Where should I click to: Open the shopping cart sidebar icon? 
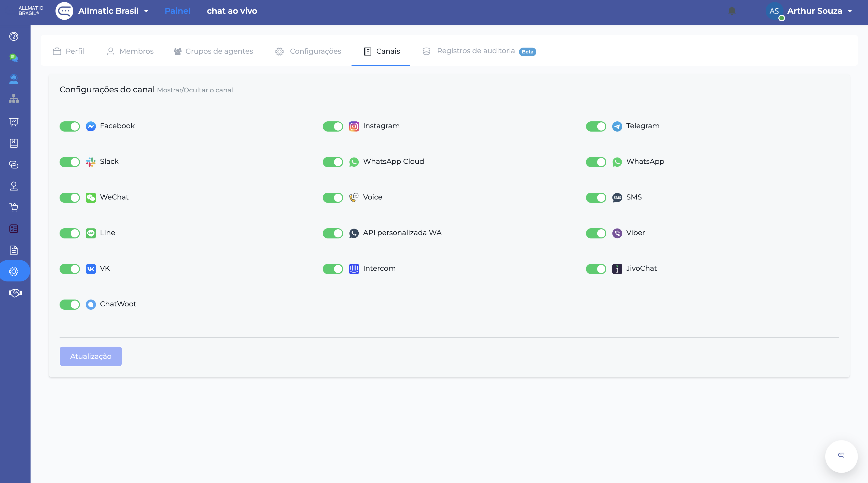[13, 207]
